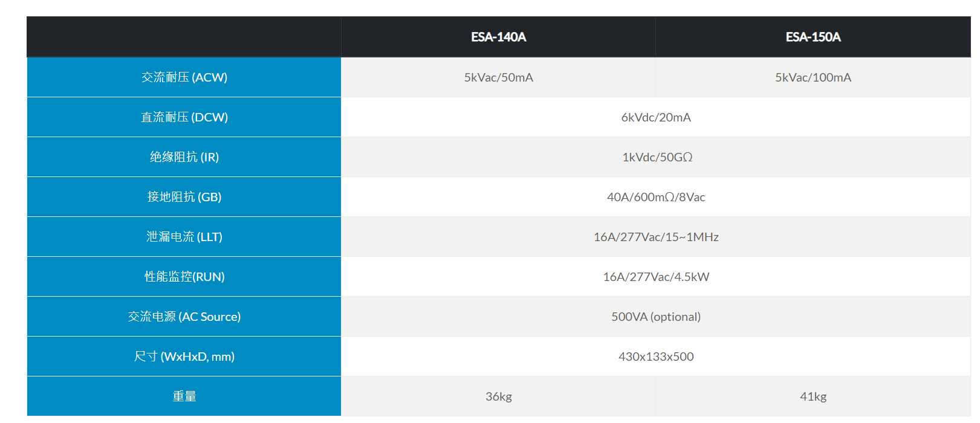Click the 重量 row label
The height and width of the screenshot is (423, 980).
point(184,396)
